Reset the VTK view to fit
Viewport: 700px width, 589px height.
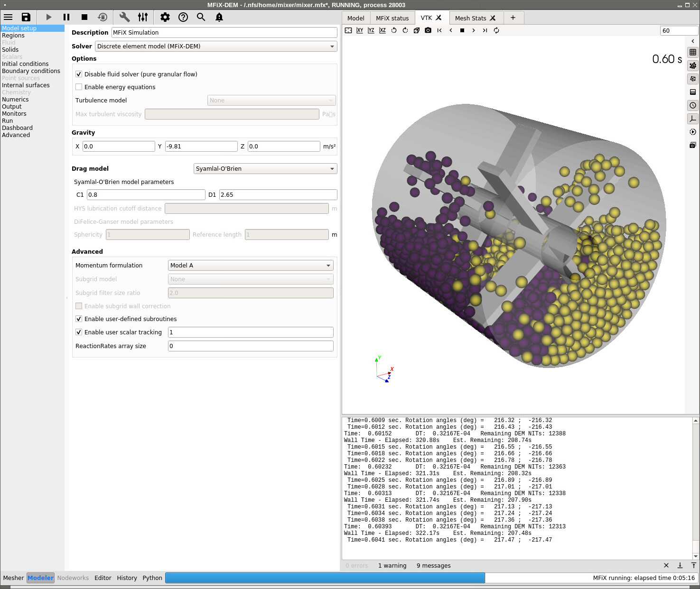[x=348, y=30]
